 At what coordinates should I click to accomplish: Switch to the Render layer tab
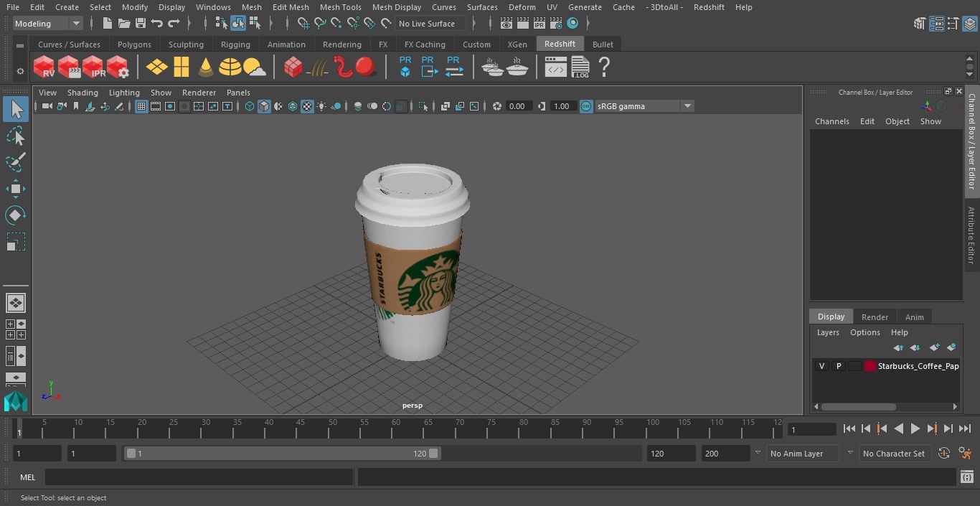[x=875, y=317]
